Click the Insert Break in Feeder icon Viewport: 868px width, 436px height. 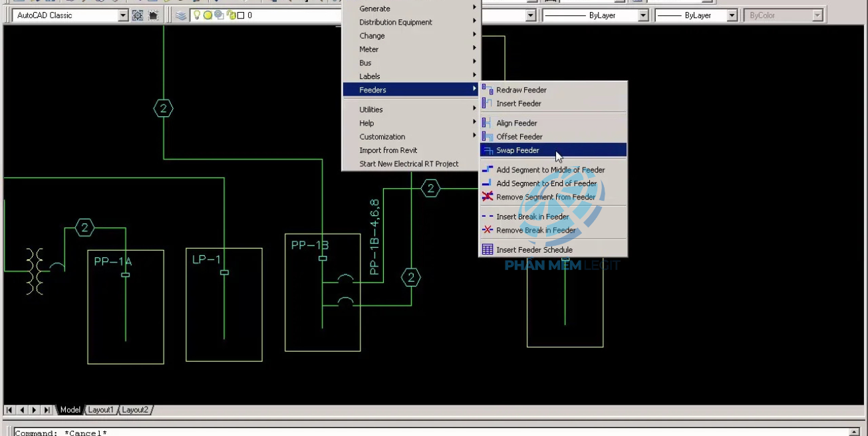(x=488, y=217)
